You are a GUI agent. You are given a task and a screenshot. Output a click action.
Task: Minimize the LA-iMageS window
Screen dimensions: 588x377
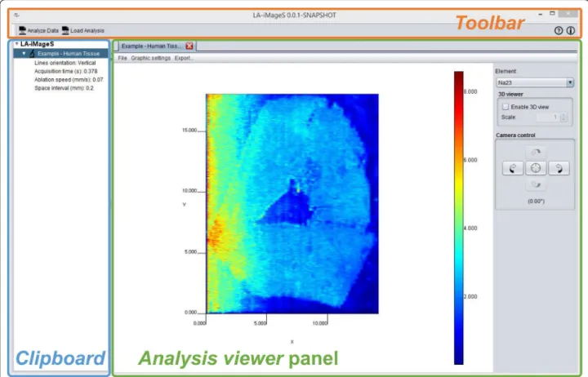click(x=541, y=14)
